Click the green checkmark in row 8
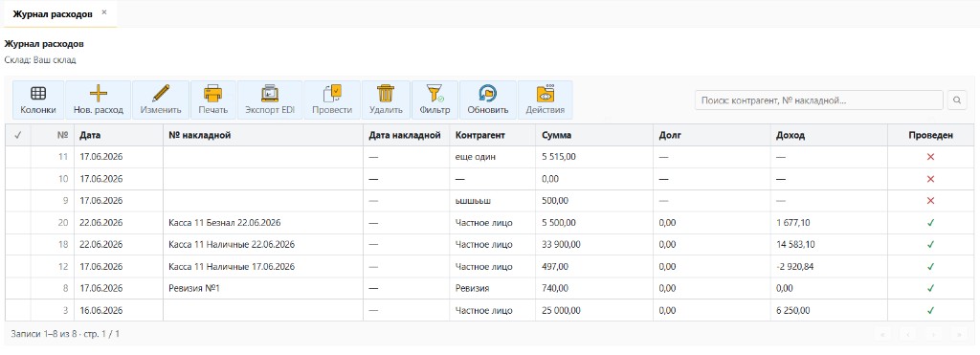Image resolution: width=980 pixels, height=355 pixels. coord(930,288)
